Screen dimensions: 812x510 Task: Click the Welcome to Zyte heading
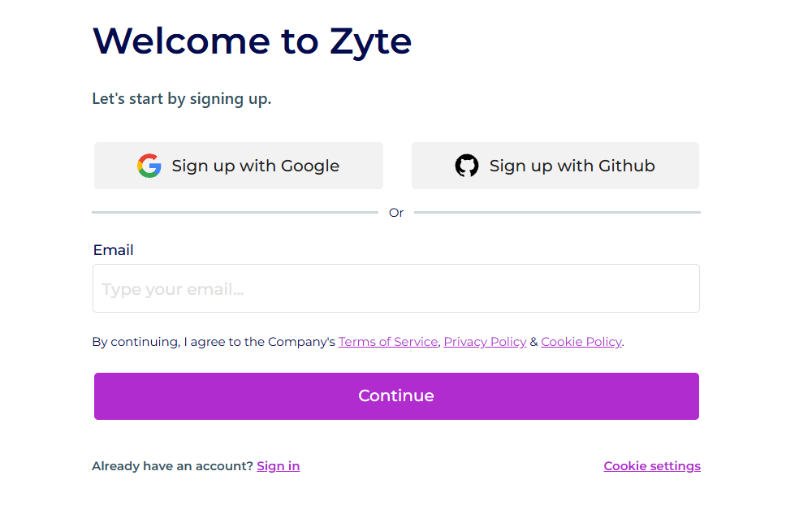[x=252, y=41]
